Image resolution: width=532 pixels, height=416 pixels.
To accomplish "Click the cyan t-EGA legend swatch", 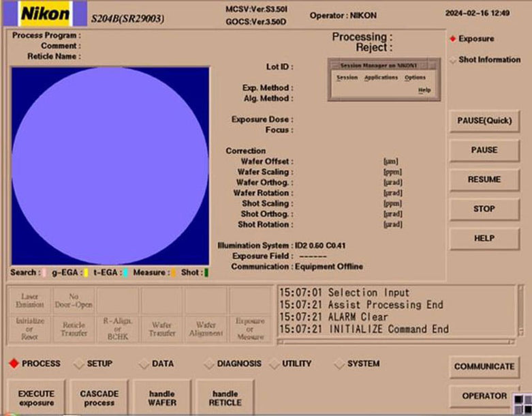I will (x=126, y=273).
